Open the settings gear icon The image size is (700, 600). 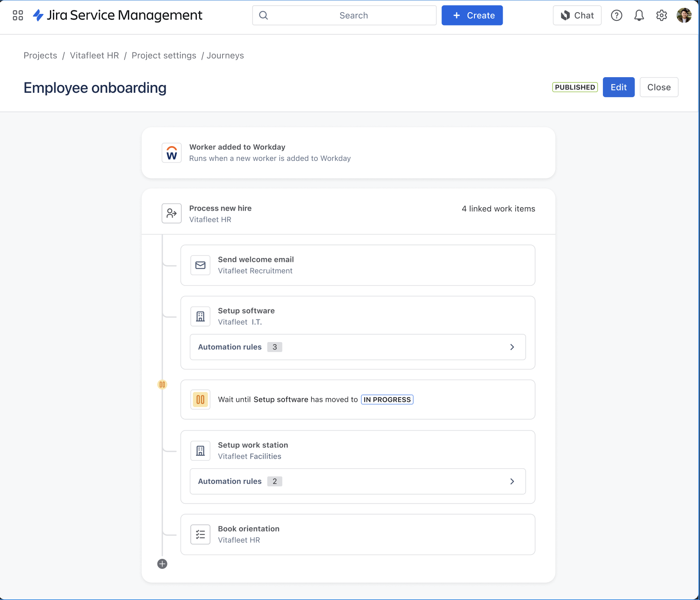(x=661, y=15)
